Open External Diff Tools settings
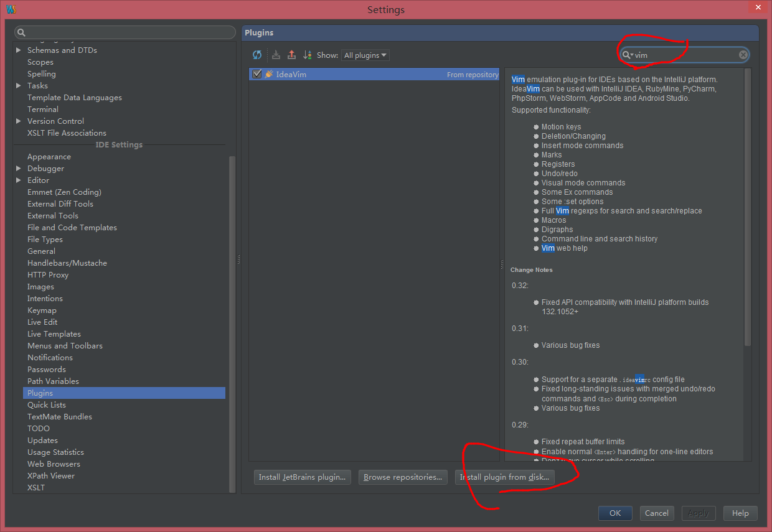 (60, 204)
